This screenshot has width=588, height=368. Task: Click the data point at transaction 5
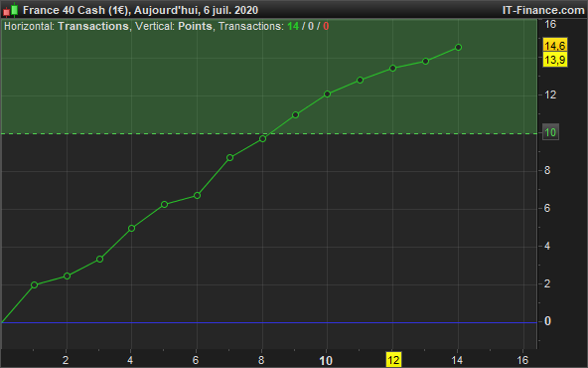(x=164, y=205)
